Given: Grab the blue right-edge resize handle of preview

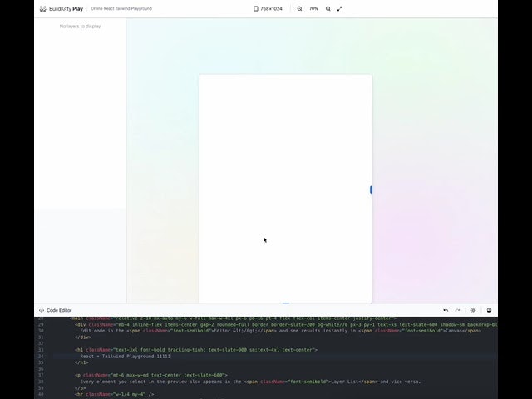Looking at the screenshot, I should pyautogui.click(x=372, y=190).
